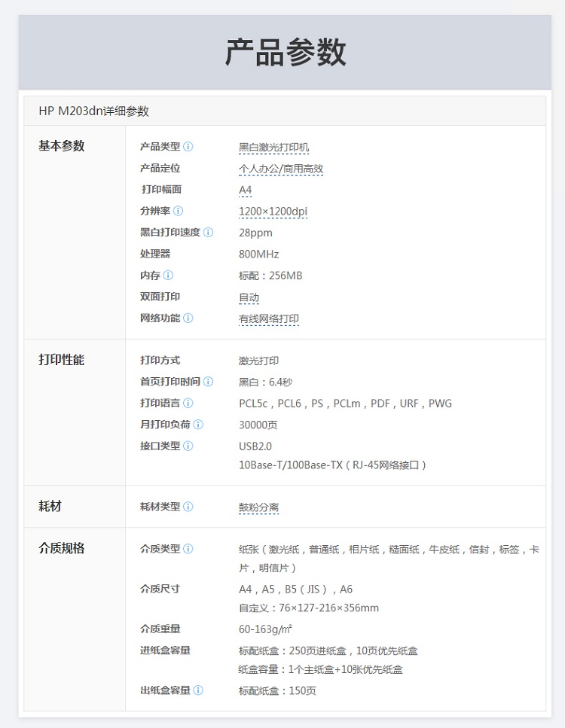This screenshot has height=728, width=565.
Task: Click the A4 print size link
Action: 246,190
